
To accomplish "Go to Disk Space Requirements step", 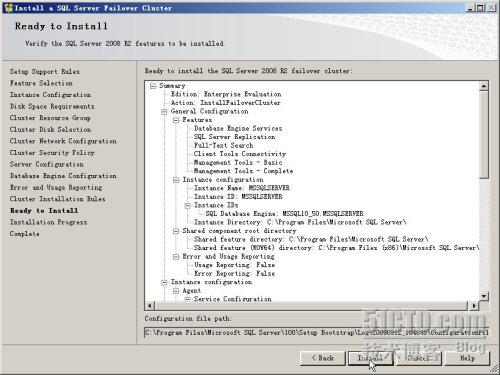I will (x=52, y=107).
